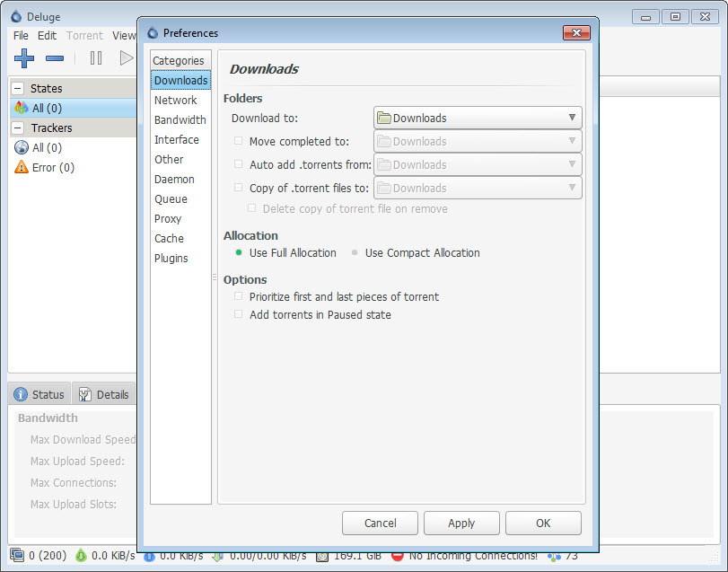Click the Pause torrent toolbar icon
Screen dimensions: 728x572
pos(96,58)
